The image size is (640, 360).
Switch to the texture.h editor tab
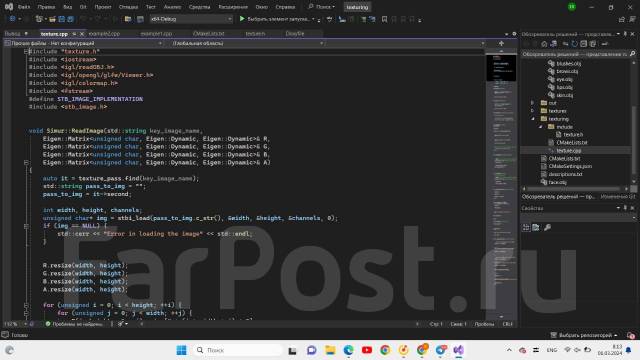click(255, 34)
